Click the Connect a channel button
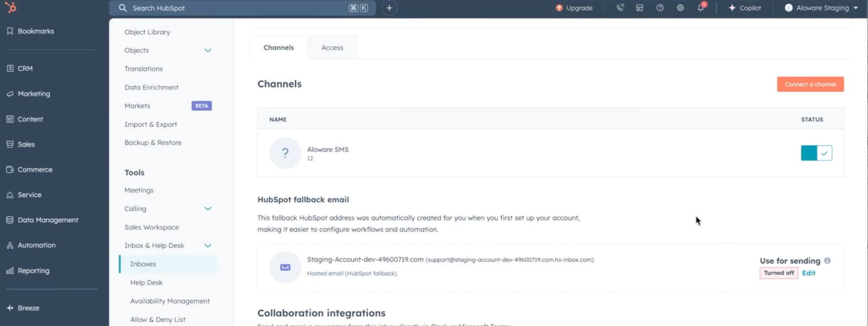The width and height of the screenshot is (868, 326). pyautogui.click(x=810, y=84)
